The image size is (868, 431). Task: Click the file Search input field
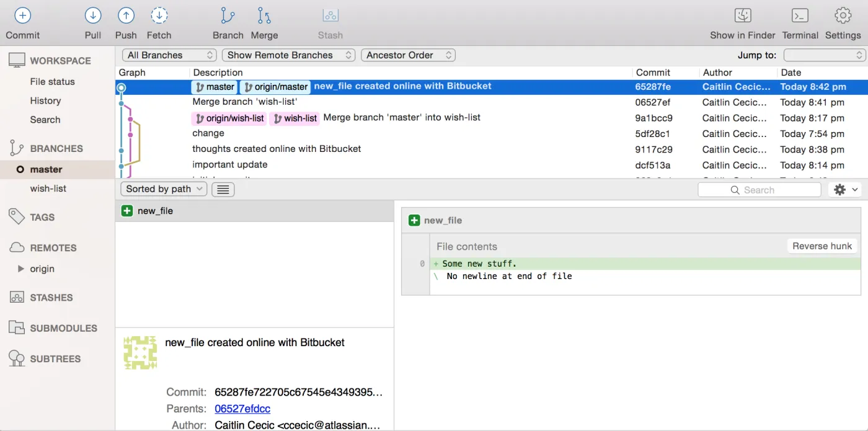point(759,190)
